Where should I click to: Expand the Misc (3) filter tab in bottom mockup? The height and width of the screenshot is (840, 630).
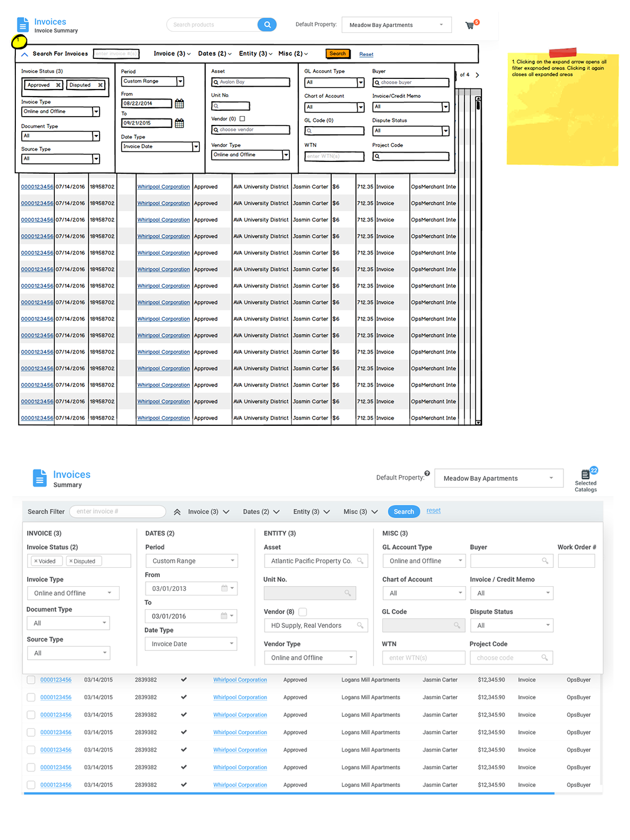pyautogui.click(x=361, y=512)
